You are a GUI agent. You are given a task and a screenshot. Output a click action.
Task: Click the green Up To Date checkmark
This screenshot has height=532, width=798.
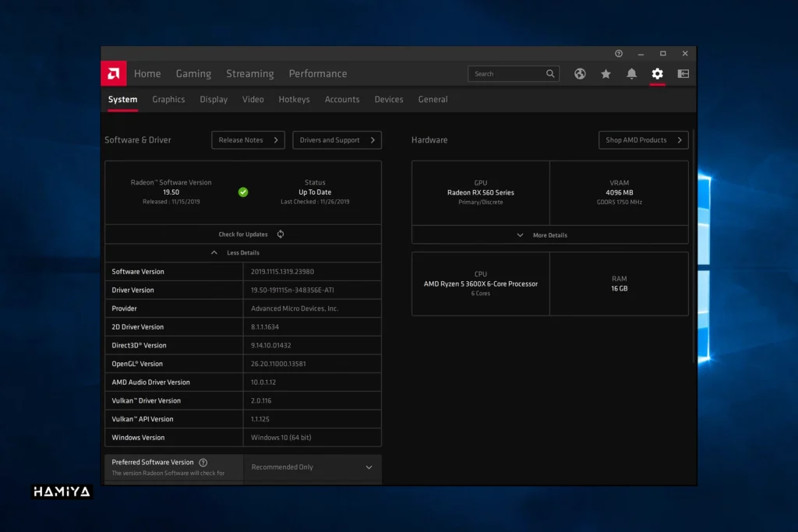(x=243, y=192)
